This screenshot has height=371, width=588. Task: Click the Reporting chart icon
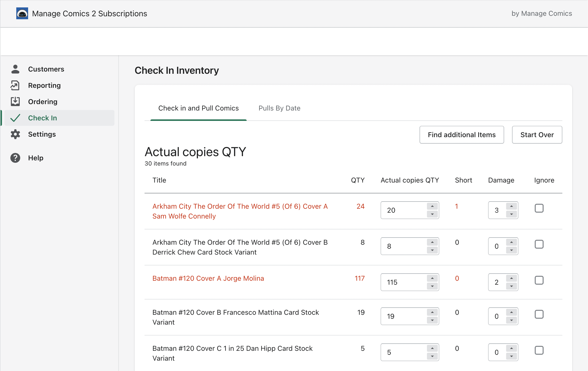pos(15,85)
